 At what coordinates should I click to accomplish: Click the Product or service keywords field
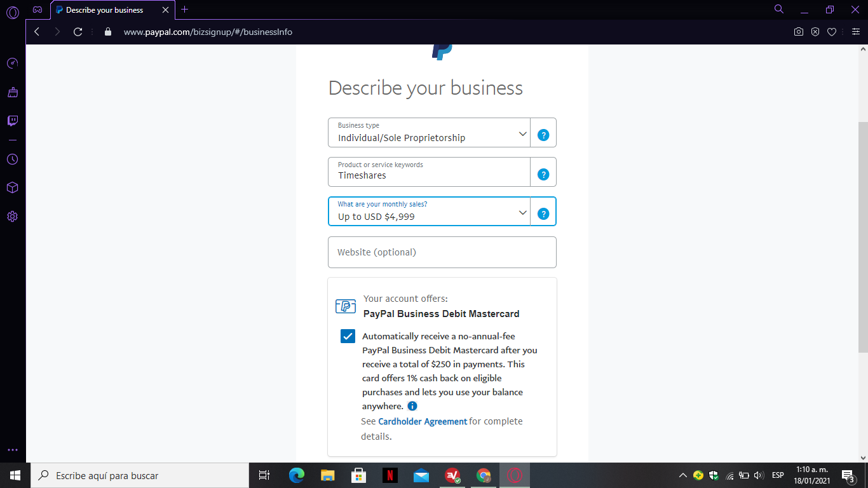430,172
